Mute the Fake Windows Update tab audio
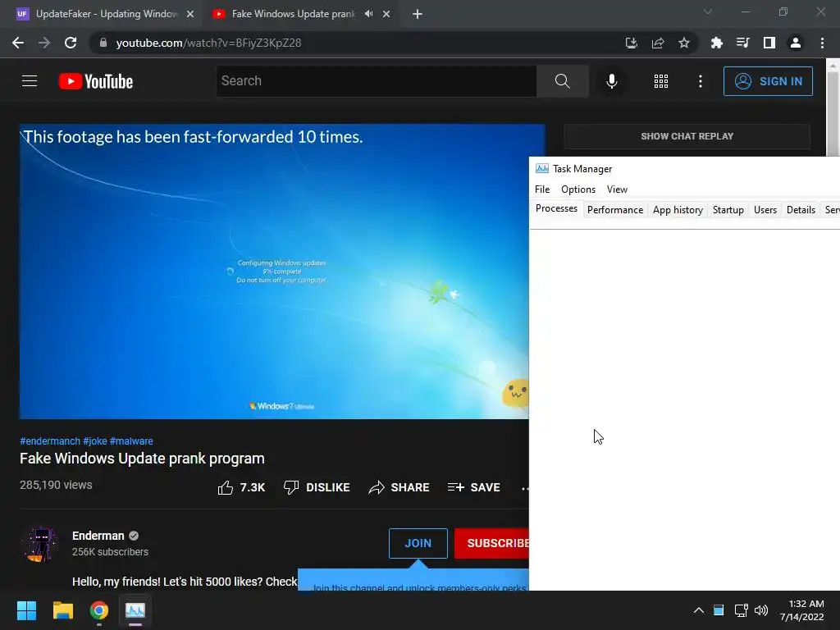The height and width of the screenshot is (630, 840). point(368,14)
